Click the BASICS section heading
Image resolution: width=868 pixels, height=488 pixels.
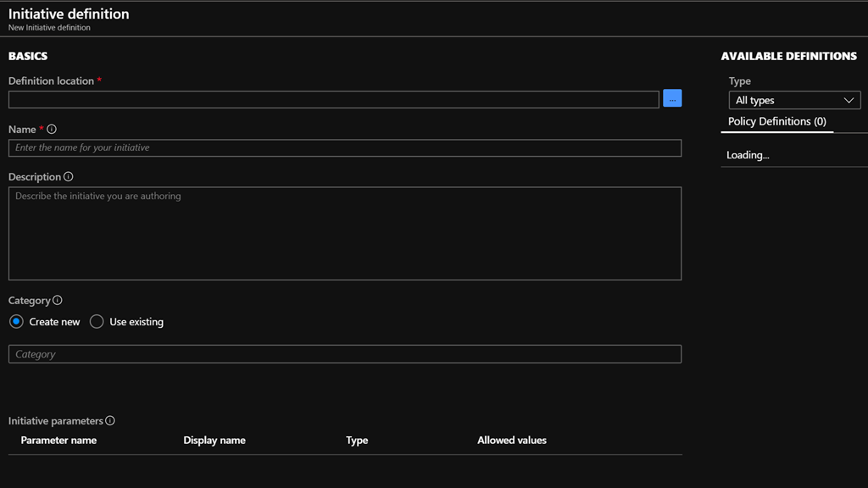(28, 56)
